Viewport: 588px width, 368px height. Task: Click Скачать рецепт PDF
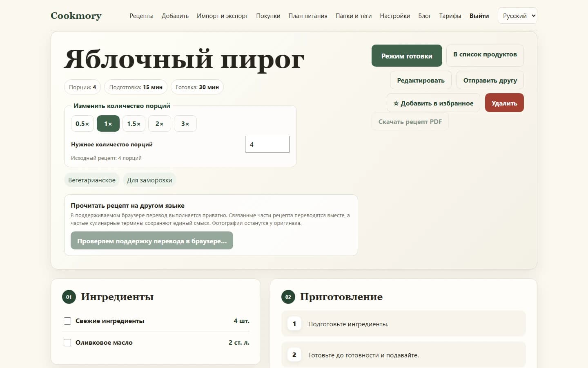click(x=410, y=121)
